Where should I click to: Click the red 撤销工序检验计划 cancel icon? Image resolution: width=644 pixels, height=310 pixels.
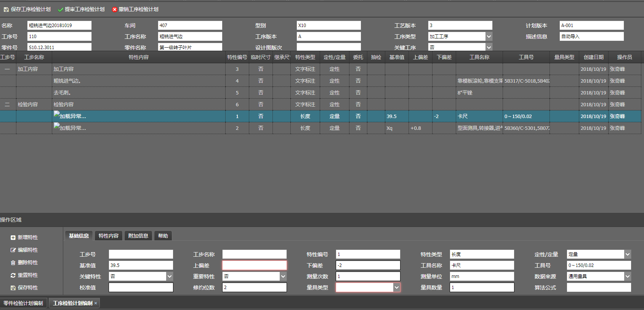tap(114, 10)
